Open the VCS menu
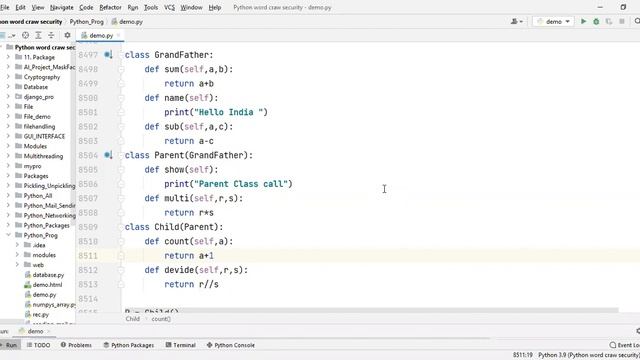Screen dimensions: 640x360 169,7
